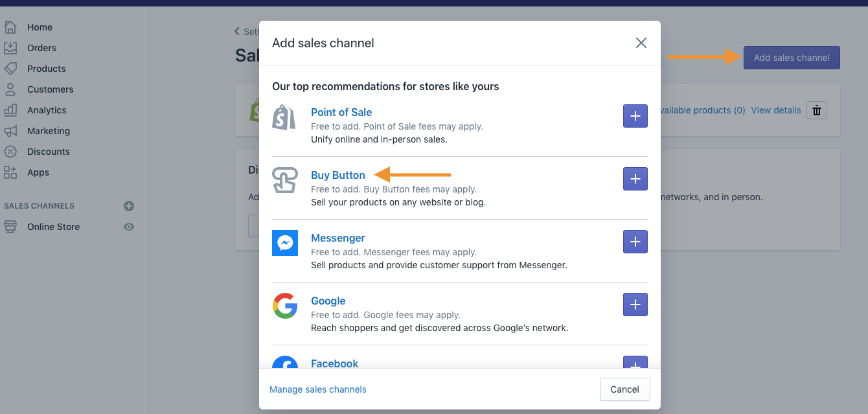The image size is (868, 414).
Task: Open the Manage sales channels link
Action: point(318,389)
